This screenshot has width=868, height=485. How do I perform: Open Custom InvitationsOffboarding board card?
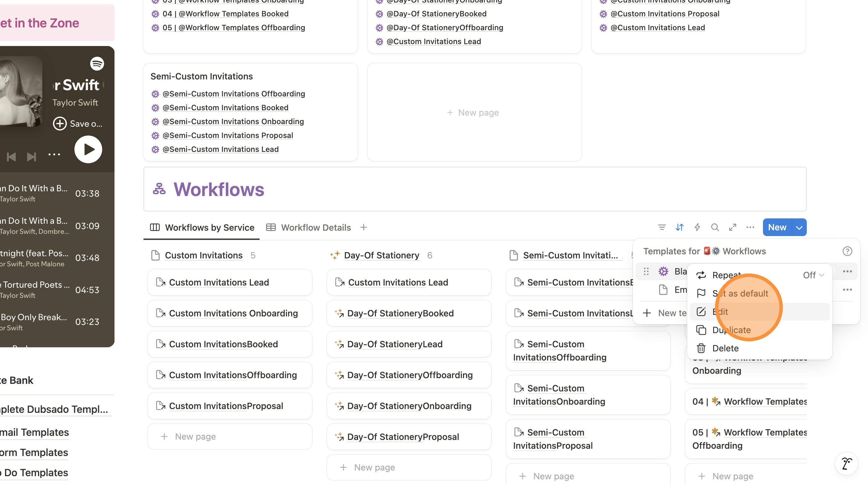pos(230,375)
